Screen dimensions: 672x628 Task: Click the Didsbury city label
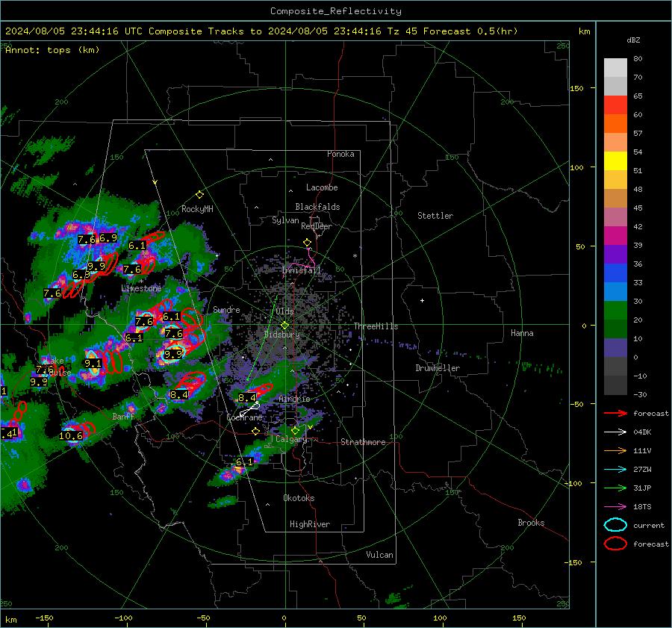[282, 335]
